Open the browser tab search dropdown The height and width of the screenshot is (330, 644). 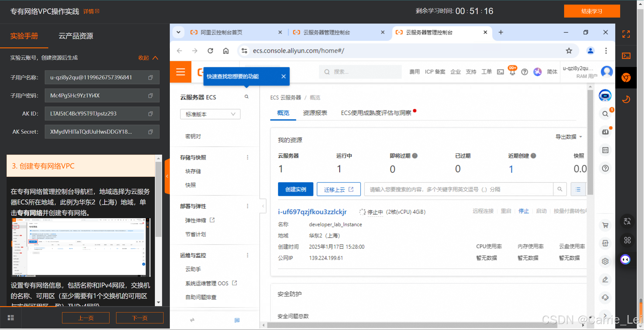coord(178,32)
